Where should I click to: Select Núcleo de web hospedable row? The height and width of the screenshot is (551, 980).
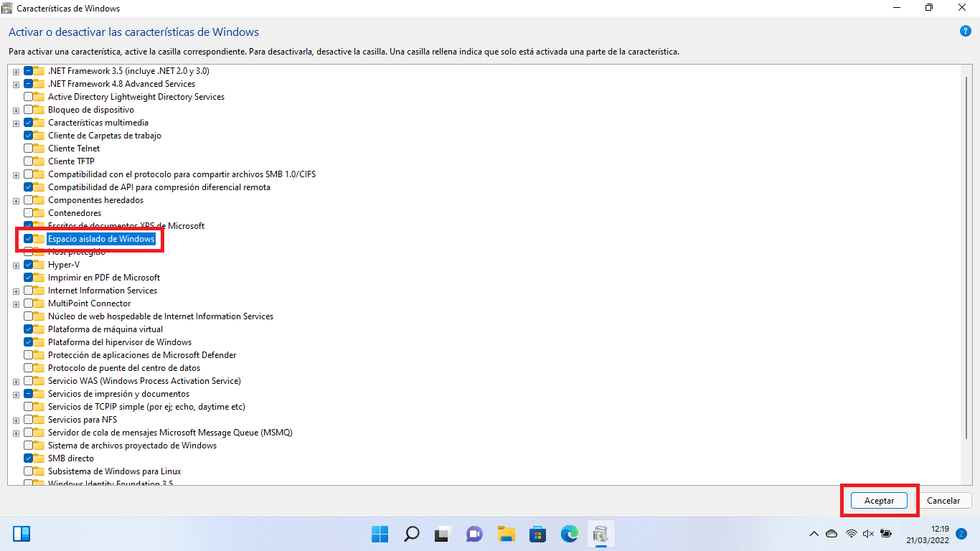[x=161, y=316]
